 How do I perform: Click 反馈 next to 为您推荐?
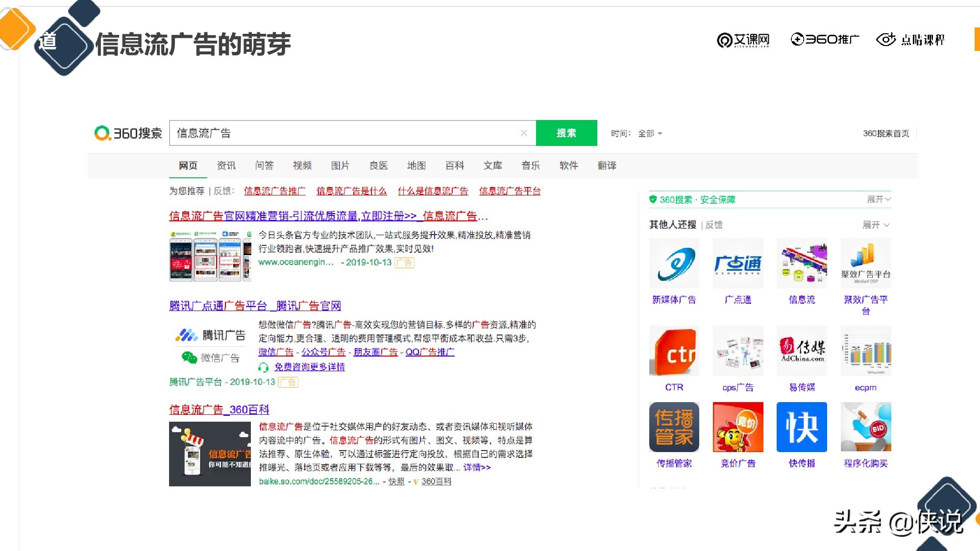[x=223, y=191]
